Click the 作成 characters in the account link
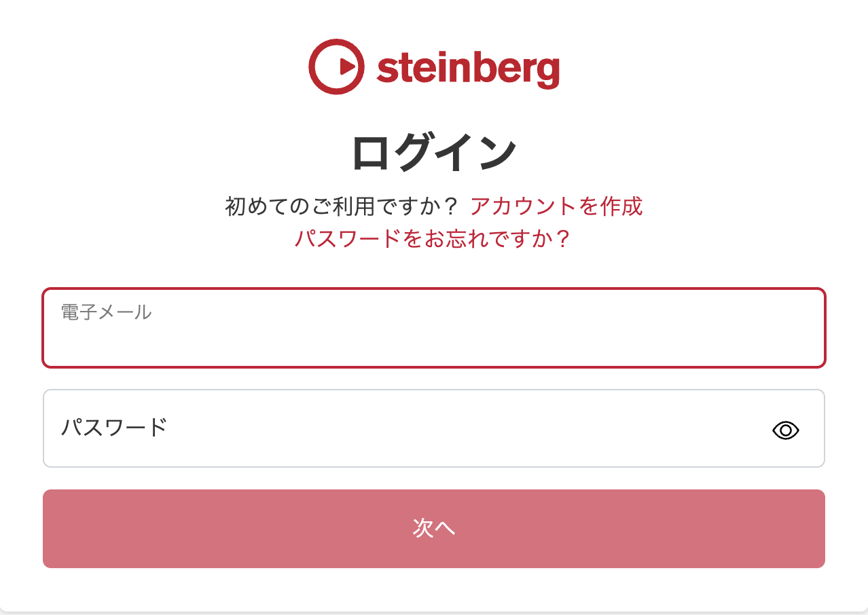868x615 pixels. [622, 206]
